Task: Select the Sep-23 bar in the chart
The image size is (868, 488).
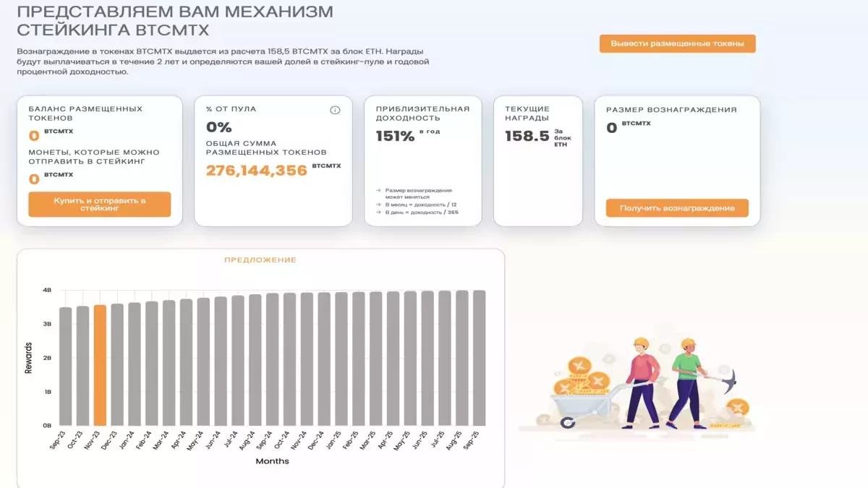Action: coord(66,367)
